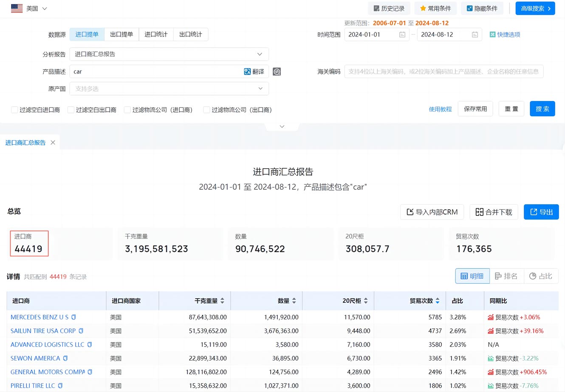Select 出口提单 data source tab
Screen dimensions: 565x392
pos(121,34)
